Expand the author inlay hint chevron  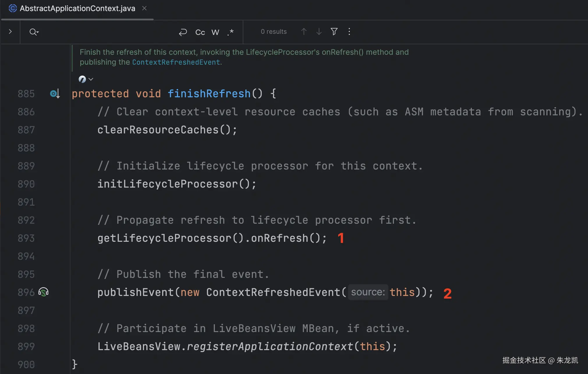[91, 79]
